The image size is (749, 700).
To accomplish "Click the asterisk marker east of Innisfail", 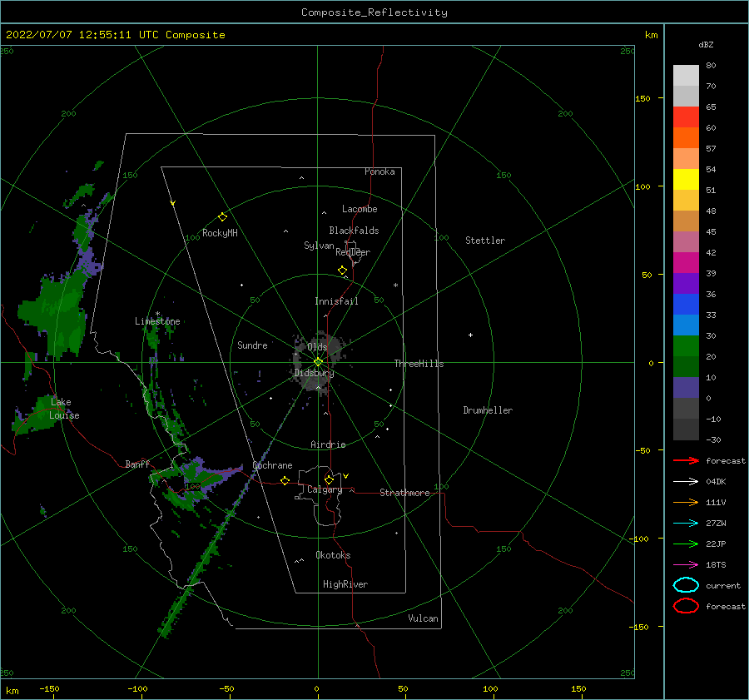I will click(395, 285).
